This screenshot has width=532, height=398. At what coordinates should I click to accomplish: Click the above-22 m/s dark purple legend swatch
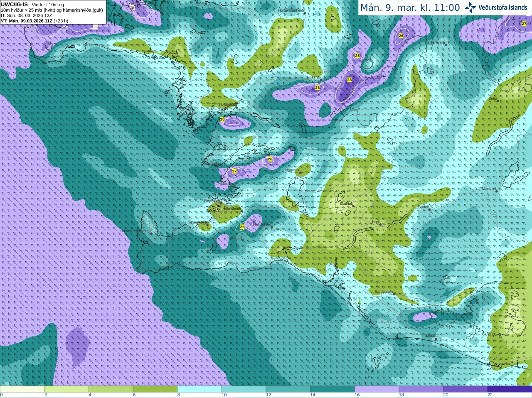point(510,389)
